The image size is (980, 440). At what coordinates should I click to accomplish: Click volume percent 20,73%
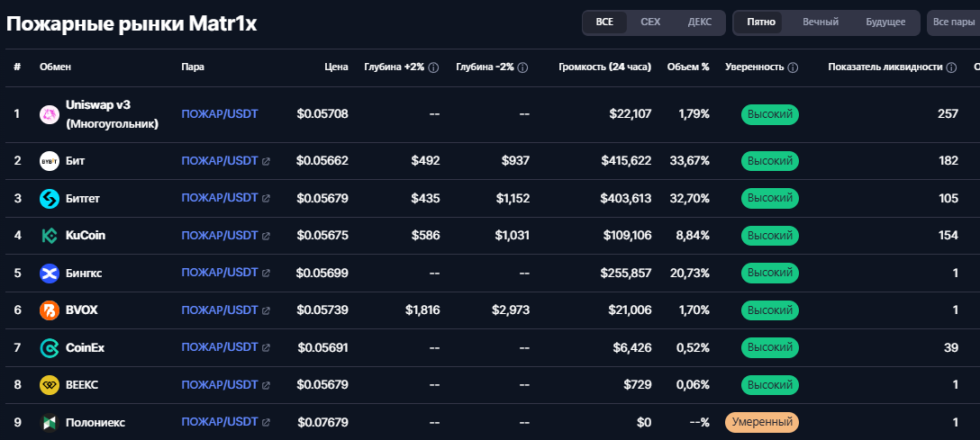tap(688, 274)
